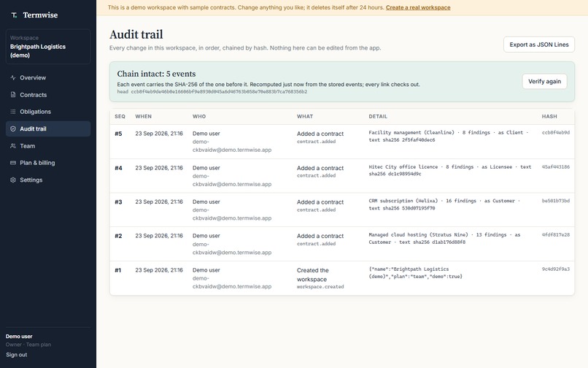The width and height of the screenshot is (588, 368).
Task: Click Added a contract in row #2
Action: (x=320, y=236)
